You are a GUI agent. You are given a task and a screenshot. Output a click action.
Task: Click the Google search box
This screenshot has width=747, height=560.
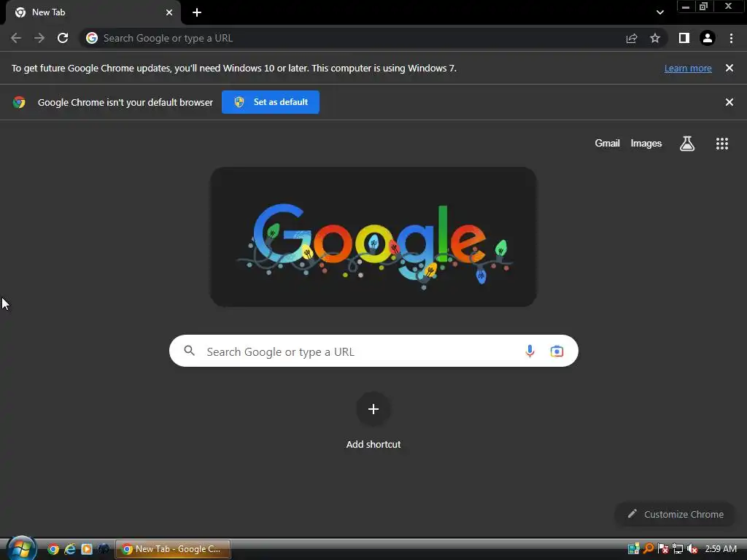(373, 351)
